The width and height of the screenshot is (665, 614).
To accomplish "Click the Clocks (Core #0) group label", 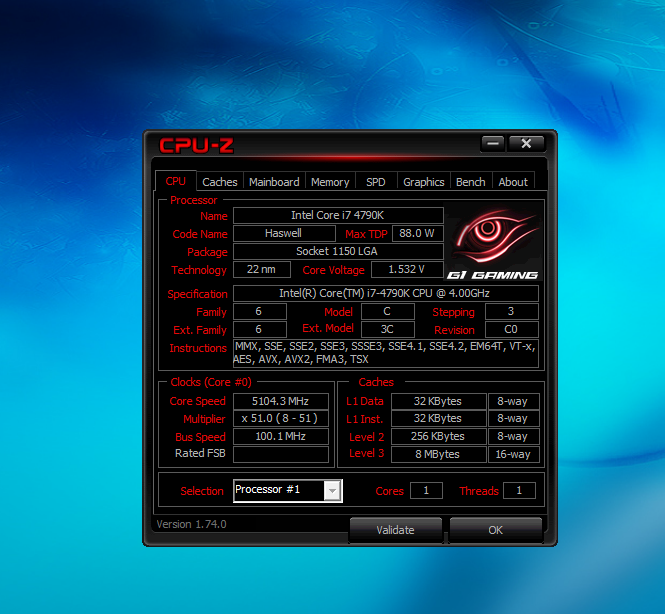I will (211, 382).
